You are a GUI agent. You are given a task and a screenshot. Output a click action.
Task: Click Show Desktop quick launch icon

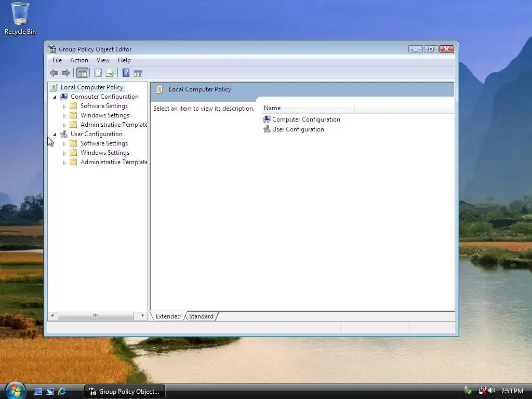coord(38,392)
